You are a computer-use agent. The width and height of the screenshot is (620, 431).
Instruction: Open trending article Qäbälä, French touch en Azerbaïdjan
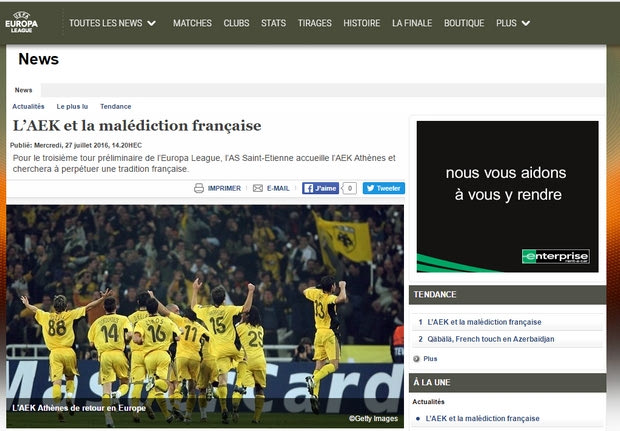click(491, 339)
